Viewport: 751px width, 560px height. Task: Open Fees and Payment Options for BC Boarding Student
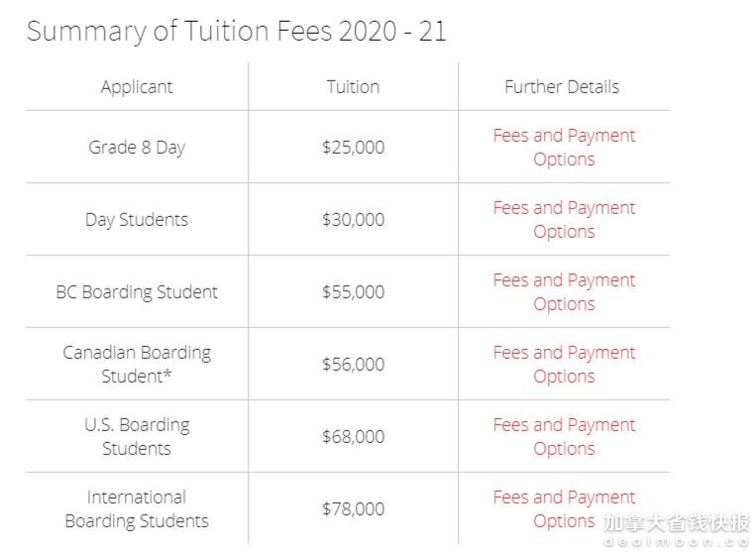coord(564,291)
